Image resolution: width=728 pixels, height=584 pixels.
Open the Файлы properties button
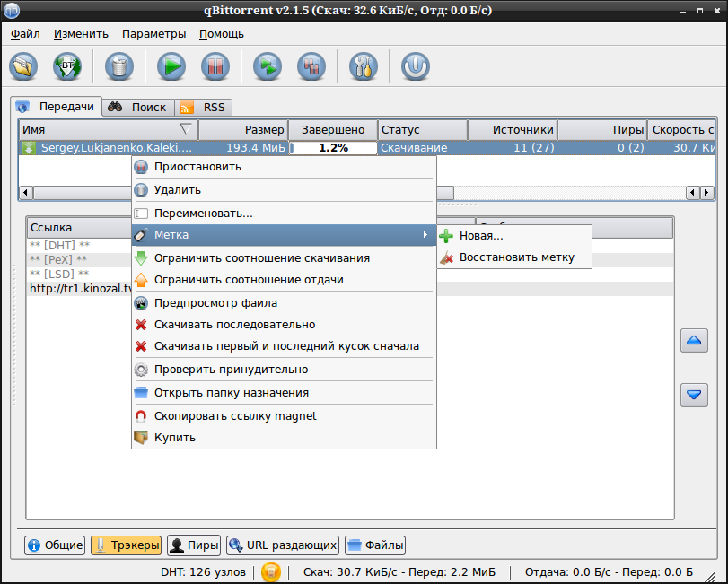coord(375,545)
